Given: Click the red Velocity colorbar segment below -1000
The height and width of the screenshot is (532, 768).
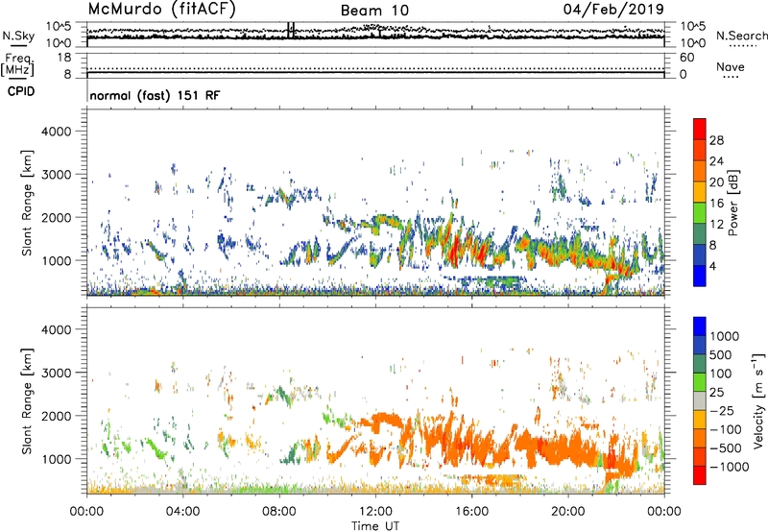Looking at the screenshot, I should tap(700, 475).
